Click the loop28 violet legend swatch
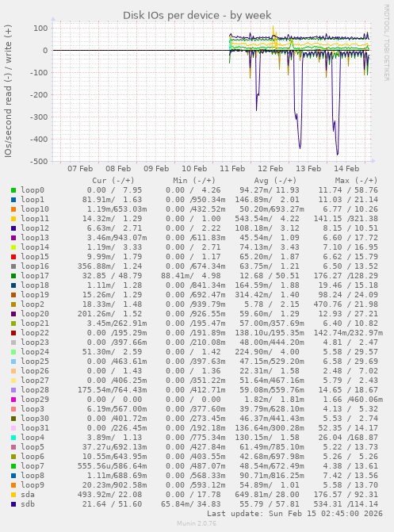The height and width of the screenshot is (532, 394). point(13,390)
